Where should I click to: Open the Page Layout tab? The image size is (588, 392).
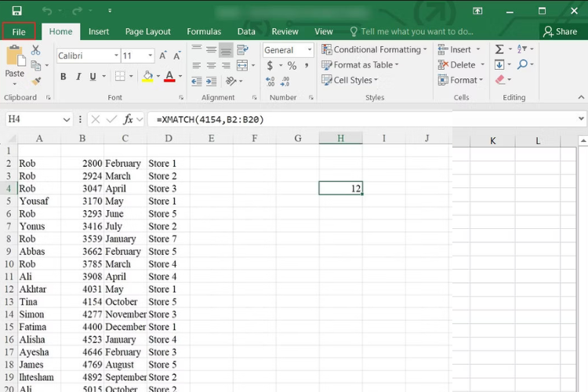tap(147, 31)
